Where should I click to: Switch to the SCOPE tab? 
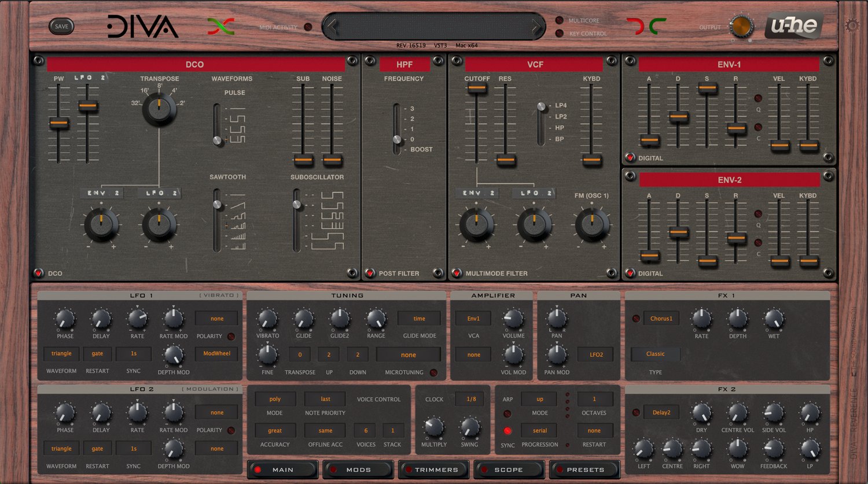(509, 470)
